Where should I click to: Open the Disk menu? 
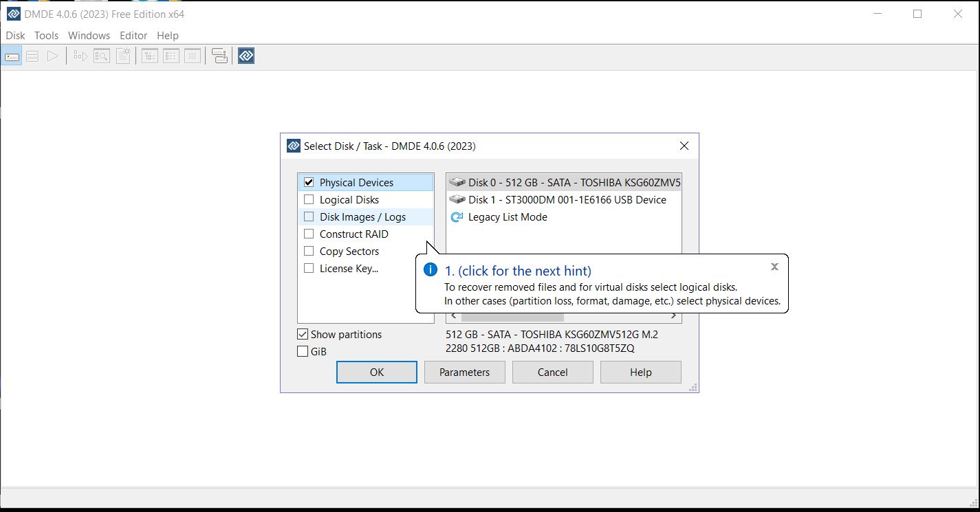(15, 36)
